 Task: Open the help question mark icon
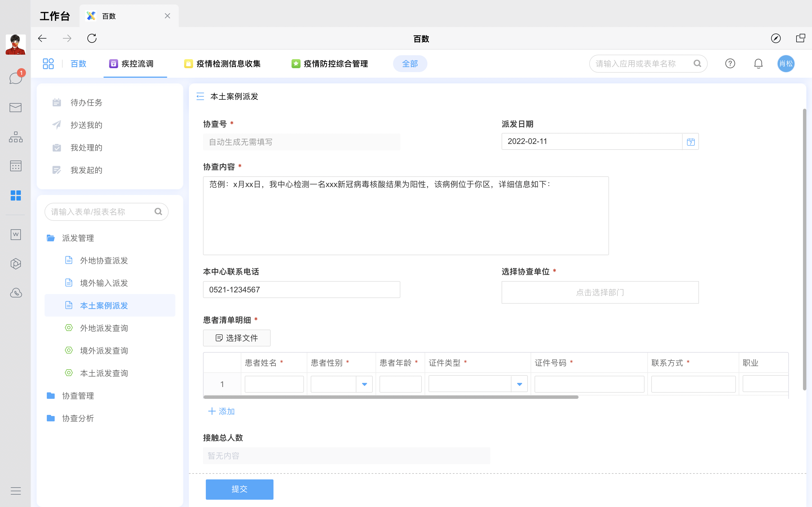pyautogui.click(x=730, y=64)
